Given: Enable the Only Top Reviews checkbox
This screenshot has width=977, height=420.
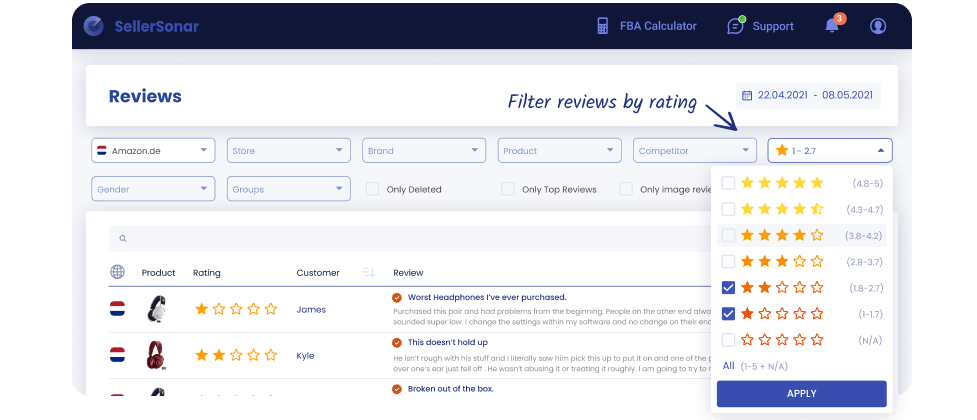Looking at the screenshot, I should [x=508, y=189].
